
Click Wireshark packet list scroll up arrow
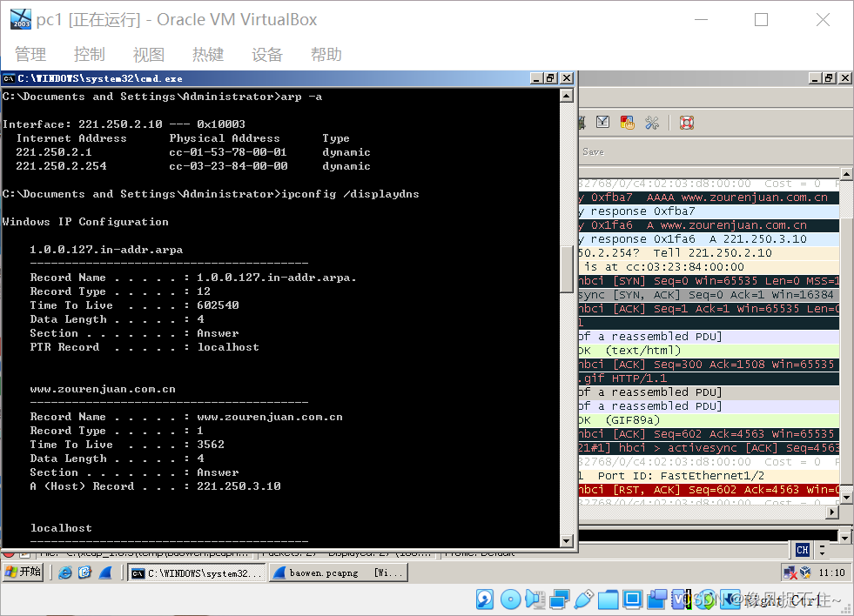[x=846, y=174]
